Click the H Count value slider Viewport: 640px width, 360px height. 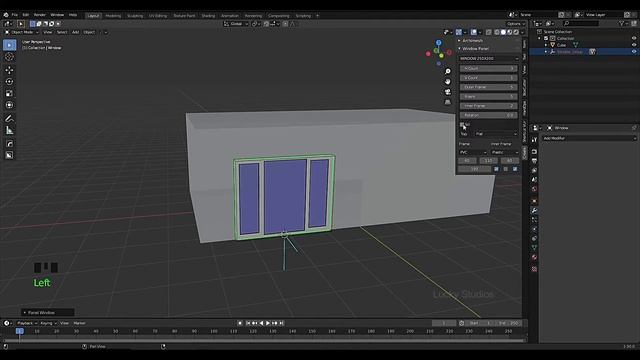pyautogui.click(x=489, y=69)
